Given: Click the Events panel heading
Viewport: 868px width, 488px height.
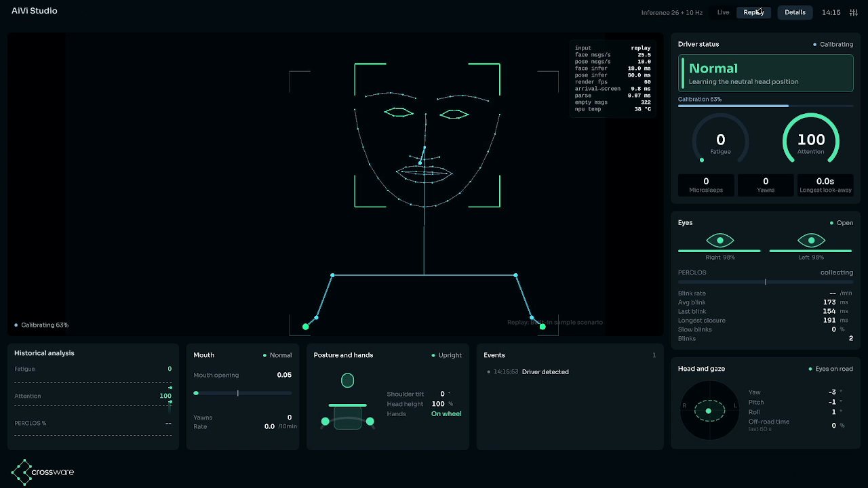Looking at the screenshot, I should coord(494,355).
